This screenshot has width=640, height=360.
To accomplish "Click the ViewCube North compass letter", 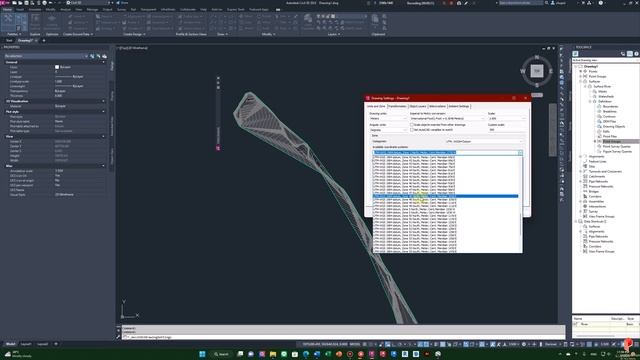I will (x=537, y=57).
